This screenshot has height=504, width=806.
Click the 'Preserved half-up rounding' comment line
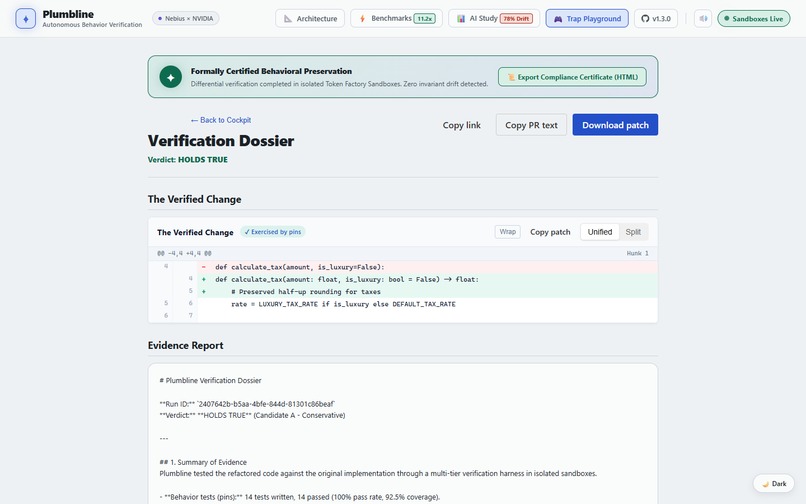click(402, 292)
